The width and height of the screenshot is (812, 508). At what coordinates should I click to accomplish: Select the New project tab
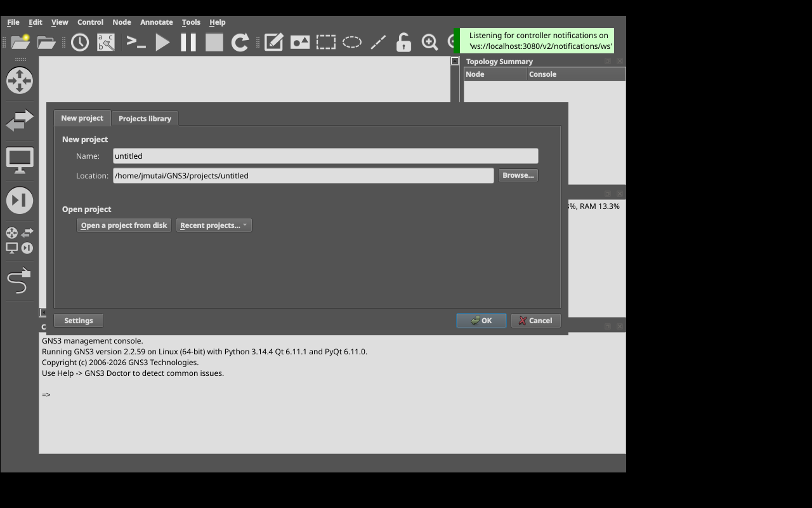click(82, 118)
